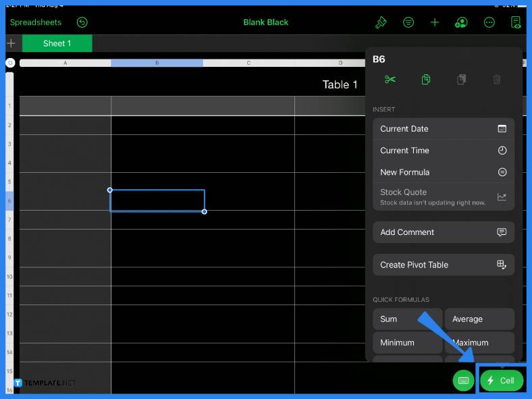Tap the plus insert icon in toolbar
The image size is (532, 399).
coord(435,22)
